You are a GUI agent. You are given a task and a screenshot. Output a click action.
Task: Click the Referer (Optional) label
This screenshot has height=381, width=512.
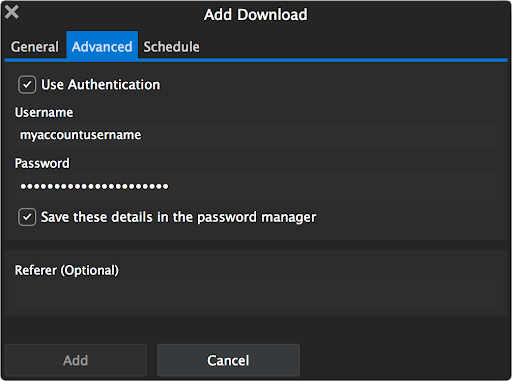click(x=67, y=270)
